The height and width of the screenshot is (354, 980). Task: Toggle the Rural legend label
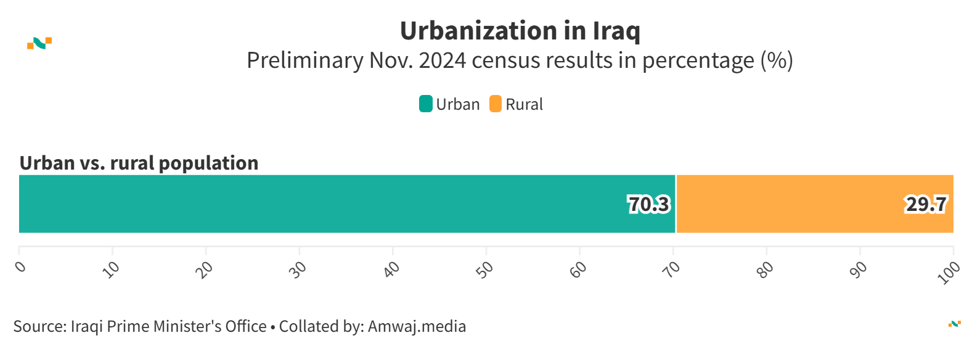525,105
